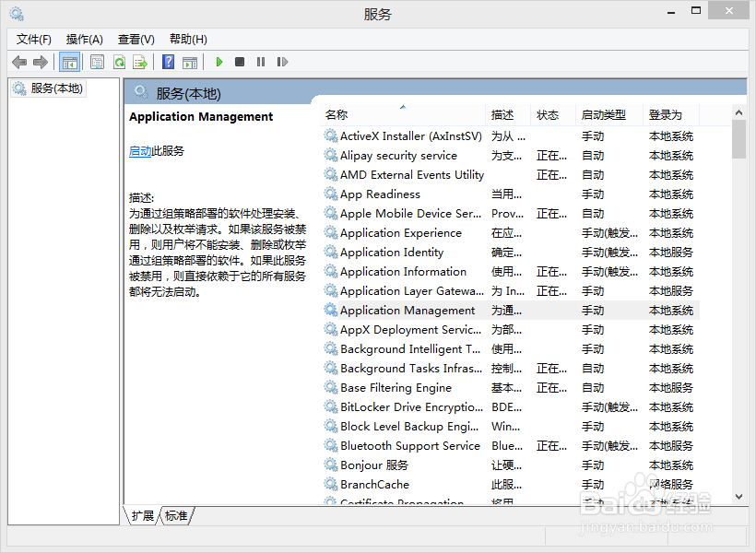This screenshot has width=756, height=553.
Task: Click the Application Management heading in detail pane
Action: tap(201, 117)
